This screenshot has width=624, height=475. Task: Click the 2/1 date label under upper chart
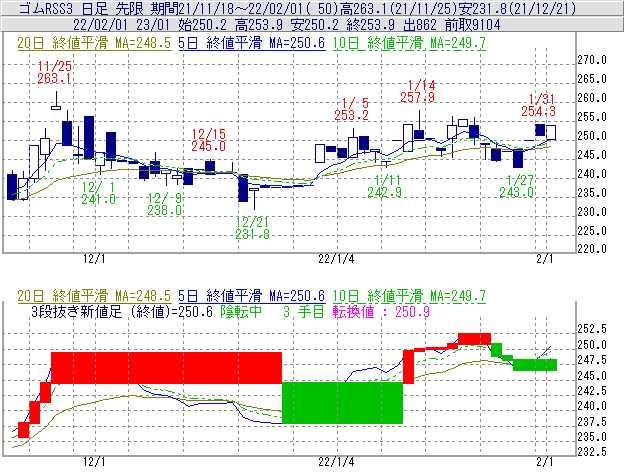point(545,259)
